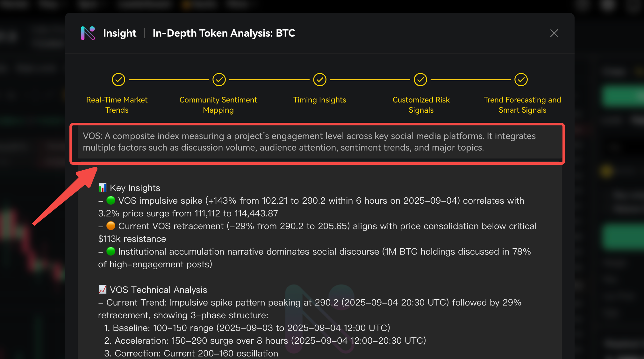
Task: Close the Insight analysis dialog
Action: point(554,33)
